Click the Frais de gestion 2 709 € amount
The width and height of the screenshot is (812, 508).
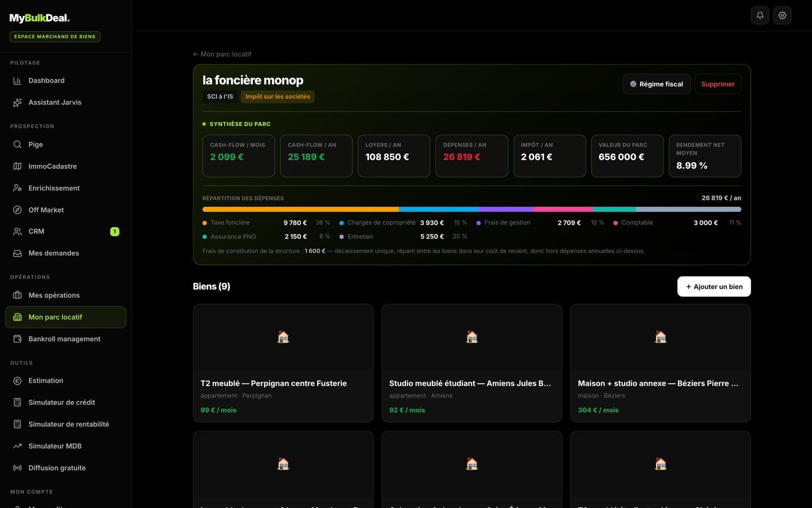tap(569, 223)
